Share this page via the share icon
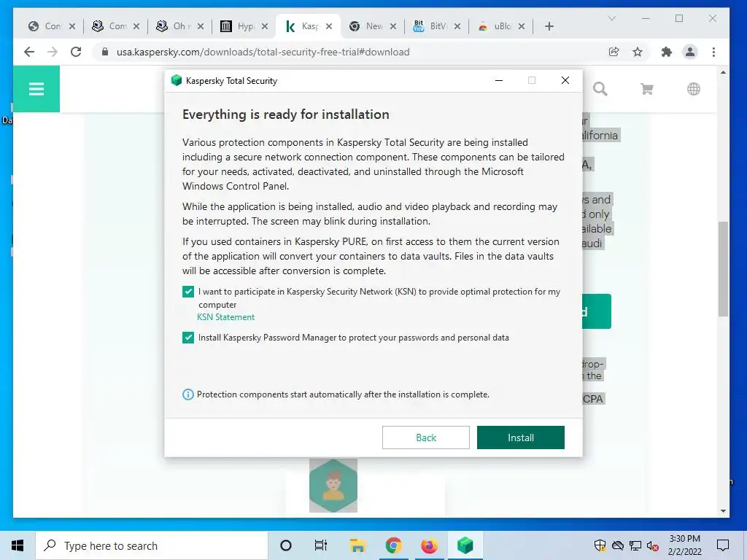747x560 pixels. click(614, 52)
